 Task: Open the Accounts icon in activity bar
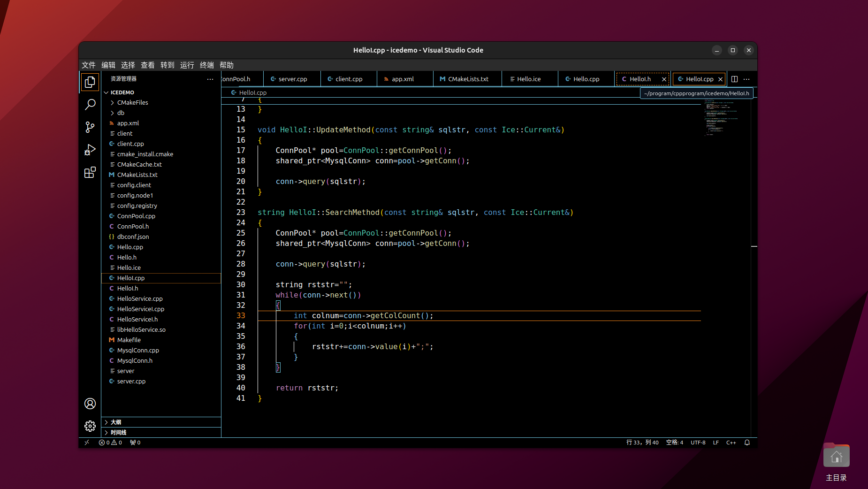(x=90, y=404)
